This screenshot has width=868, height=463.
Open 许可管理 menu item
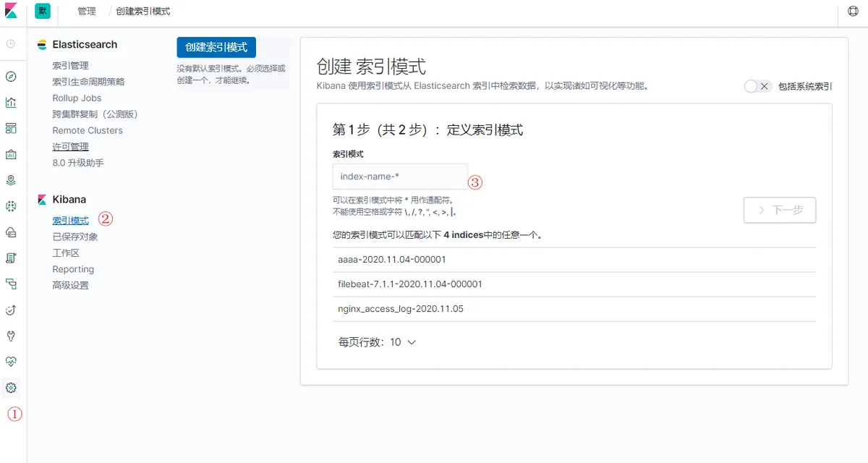(x=71, y=147)
